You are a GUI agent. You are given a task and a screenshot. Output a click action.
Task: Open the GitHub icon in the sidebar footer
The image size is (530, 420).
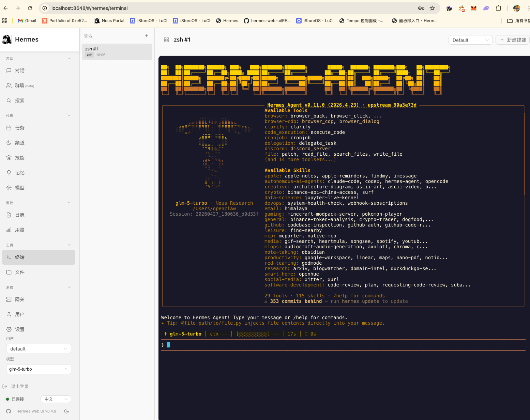pyautogui.click(x=9, y=411)
